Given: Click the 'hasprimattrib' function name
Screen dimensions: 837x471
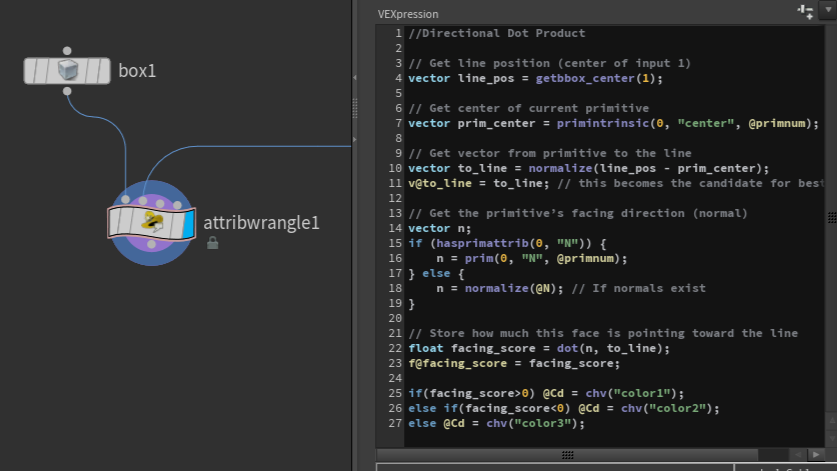Looking at the screenshot, I should pos(482,244).
